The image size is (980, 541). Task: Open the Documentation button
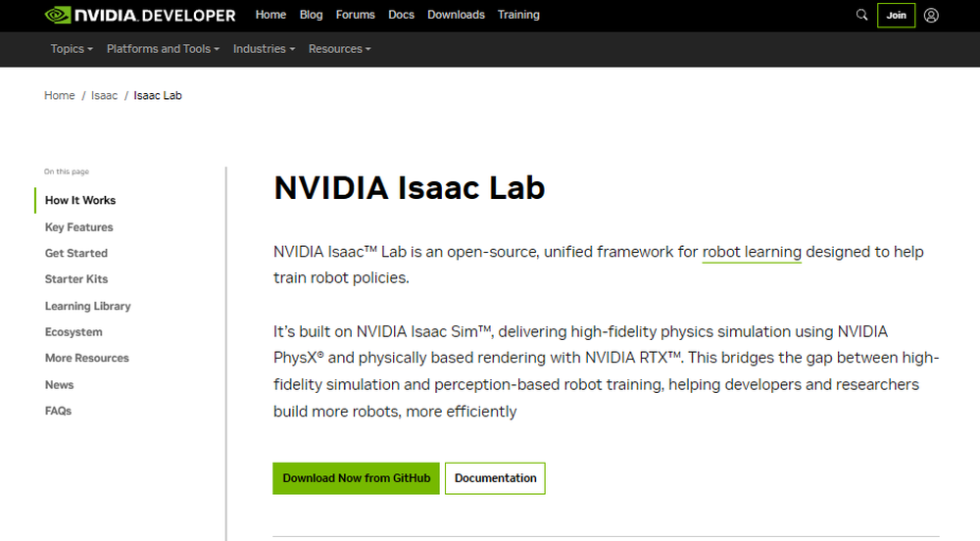(495, 478)
